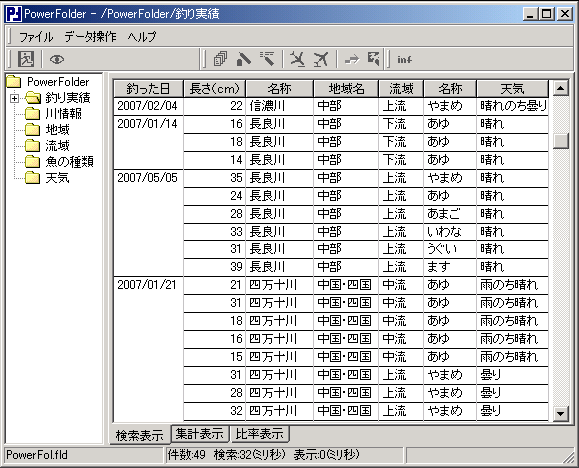The image size is (579, 468).
Task: Click the vertical scrollbar thumb
Action: click(x=561, y=141)
